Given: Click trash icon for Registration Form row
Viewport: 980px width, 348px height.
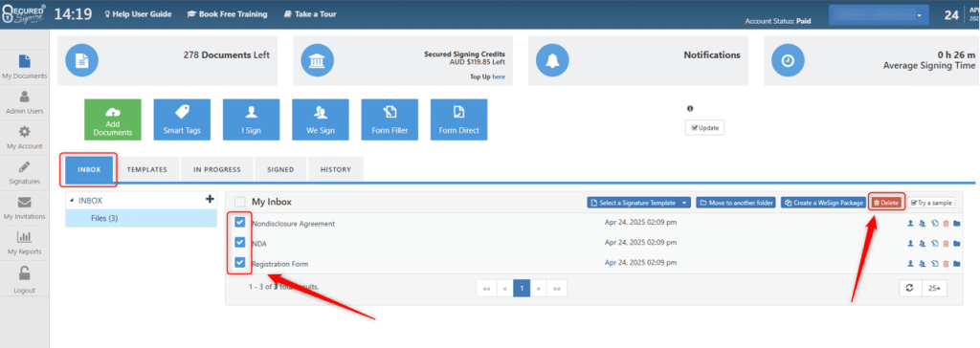Looking at the screenshot, I should [x=946, y=264].
